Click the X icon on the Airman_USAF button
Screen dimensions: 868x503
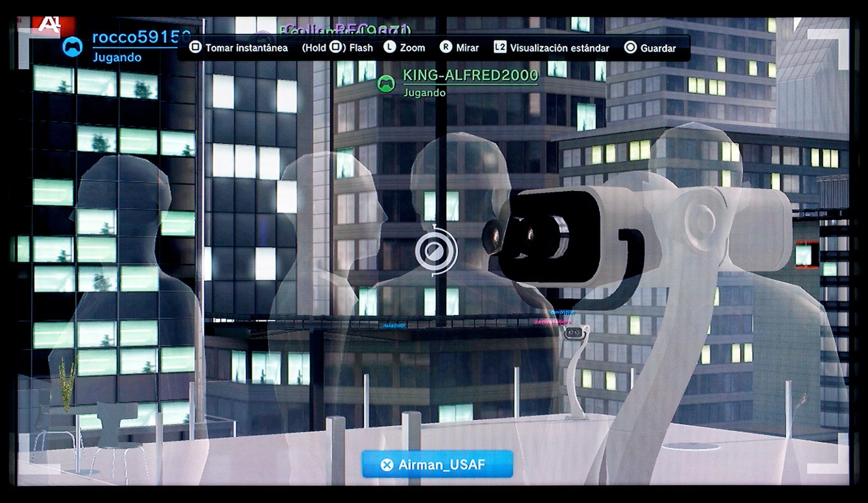coord(387,465)
